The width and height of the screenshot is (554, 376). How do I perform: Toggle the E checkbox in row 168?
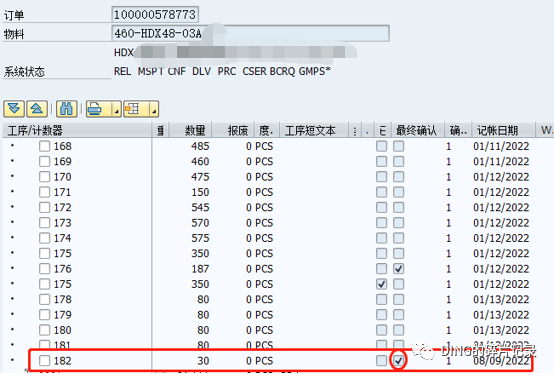pos(382,146)
